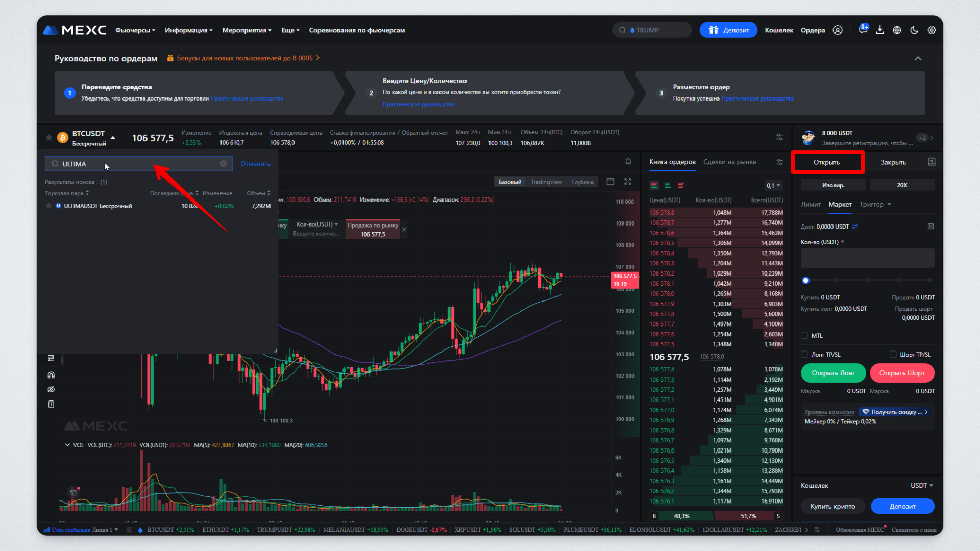980x551 pixels.
Task: Open the settings gear icon in header
Action: pyautogui.click(x=932, y=30)
